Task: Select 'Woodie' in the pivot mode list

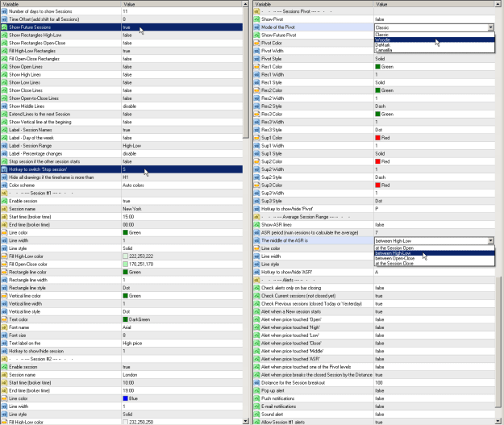Action: point(435,40)
